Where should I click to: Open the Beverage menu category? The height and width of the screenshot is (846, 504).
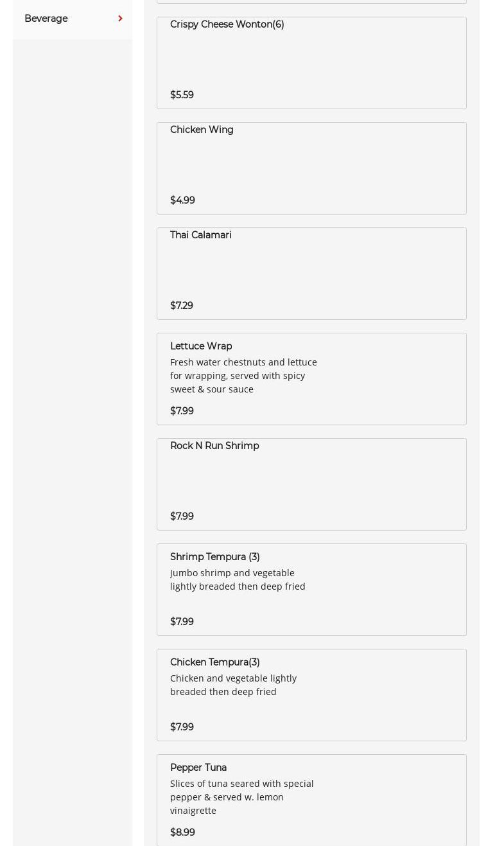click(46, 19)
